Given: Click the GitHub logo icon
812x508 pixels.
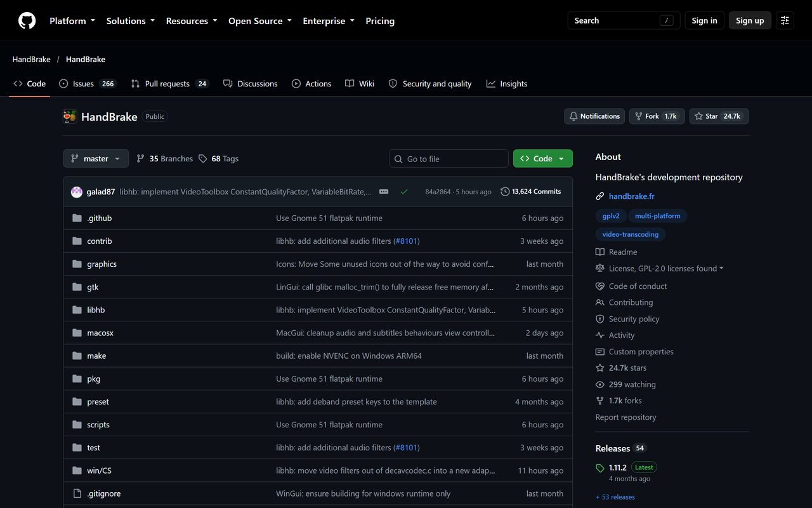Looking at the screenshot, I should pos(27,20).
